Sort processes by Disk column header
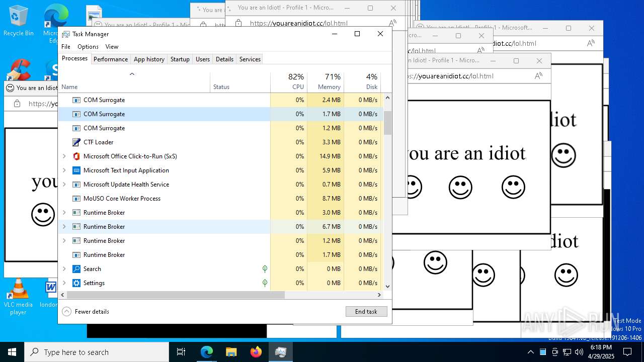 tap(363, 82)
